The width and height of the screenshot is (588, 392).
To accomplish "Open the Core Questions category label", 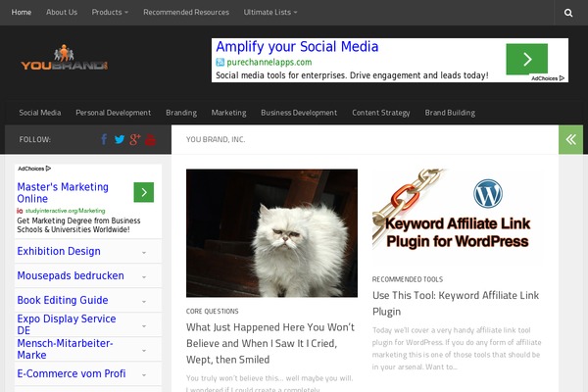I will (213, 311).
